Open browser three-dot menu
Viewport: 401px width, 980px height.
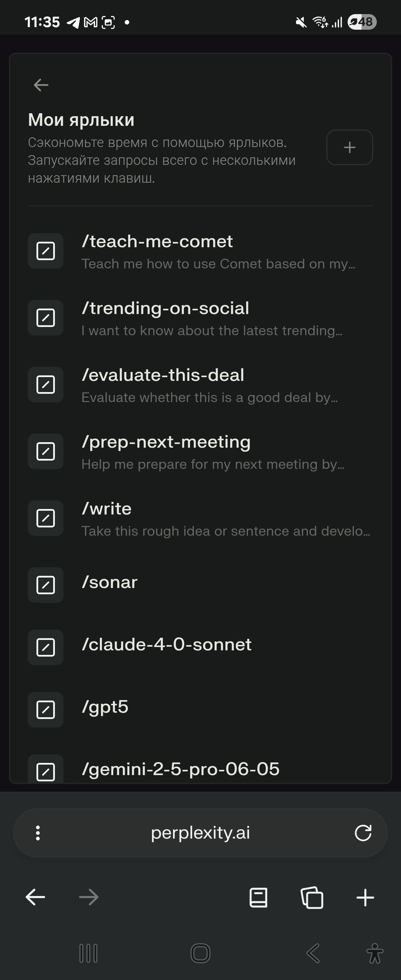[x=38, y=833]
